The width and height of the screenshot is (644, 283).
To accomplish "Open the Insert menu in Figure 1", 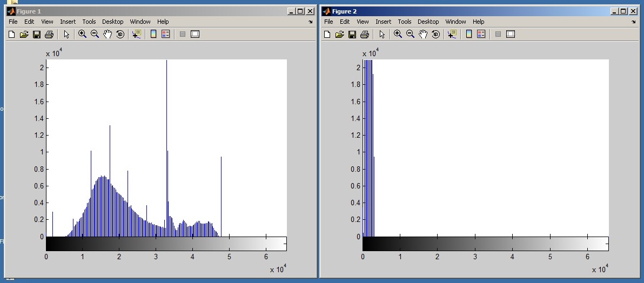I will tap(68, 22).
